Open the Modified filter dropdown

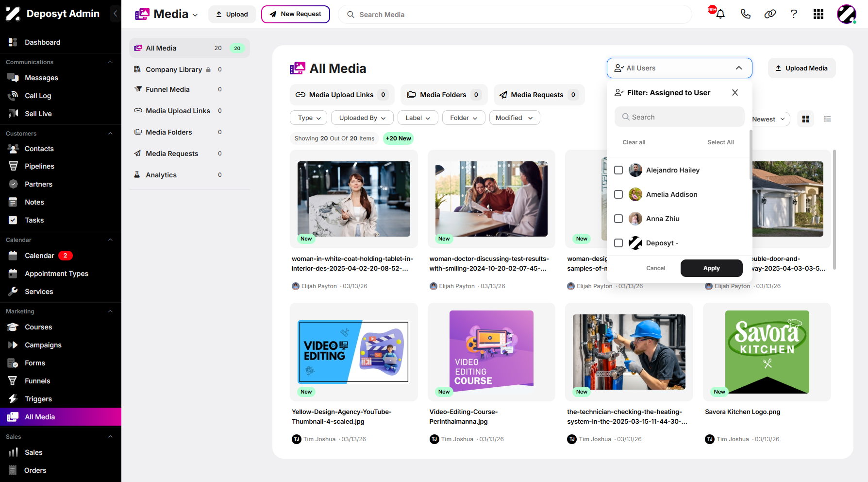(515, 118)
